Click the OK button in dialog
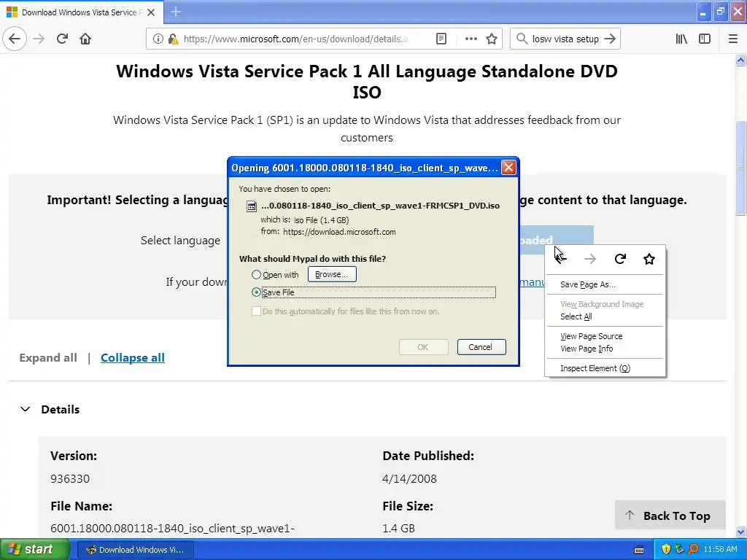The height and width of the screenshot is (560, 747). click(423, 347)
